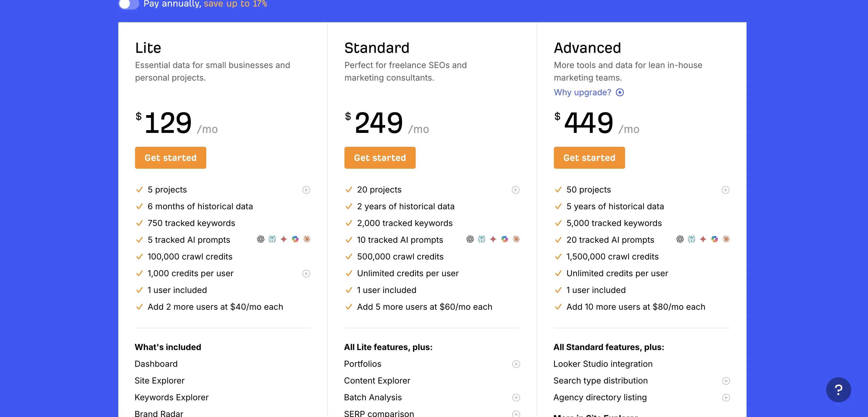Click Get started under the Advanced plan
This screenshot has width=868, height=417.
click(589, 158)
